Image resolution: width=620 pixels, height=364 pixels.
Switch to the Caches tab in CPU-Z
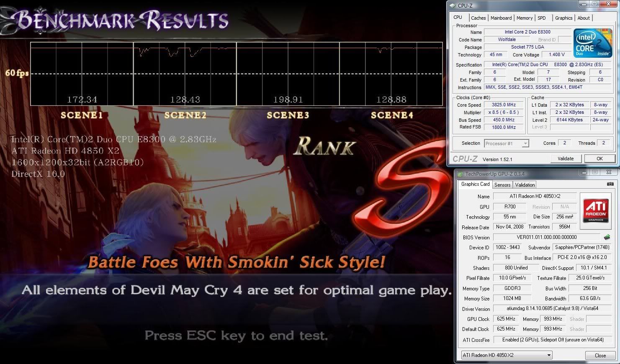coord(478,18)
